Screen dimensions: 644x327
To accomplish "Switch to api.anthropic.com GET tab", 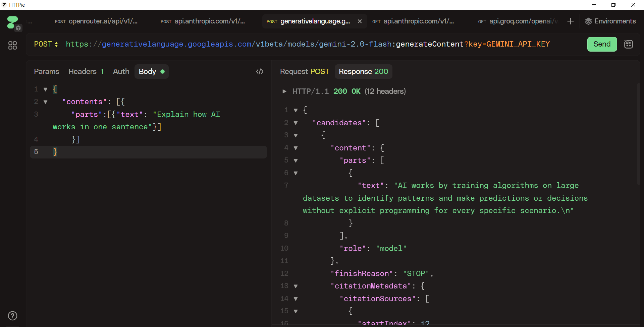I will pyautogui.click(x=413, y=21).
